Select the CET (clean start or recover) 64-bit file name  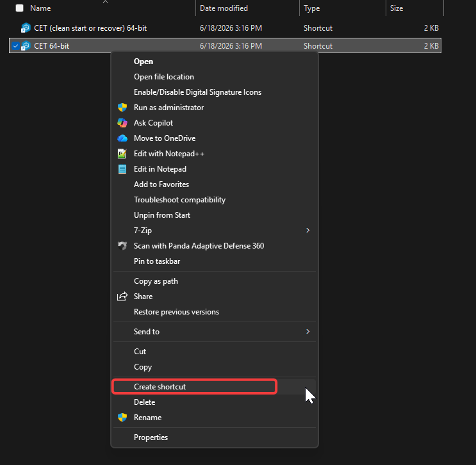coord(90,28)
